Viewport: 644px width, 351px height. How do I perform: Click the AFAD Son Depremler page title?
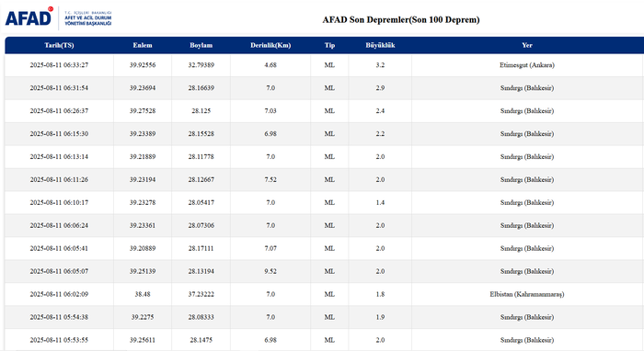pos(401,19)
